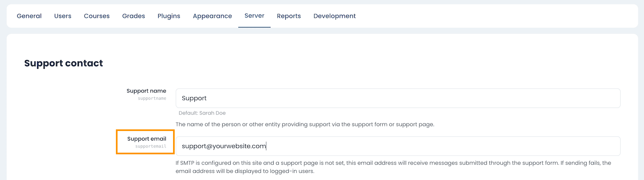The image size is (644, 180).
Task: Focus the Support name input field
Action: click(398, 98)
